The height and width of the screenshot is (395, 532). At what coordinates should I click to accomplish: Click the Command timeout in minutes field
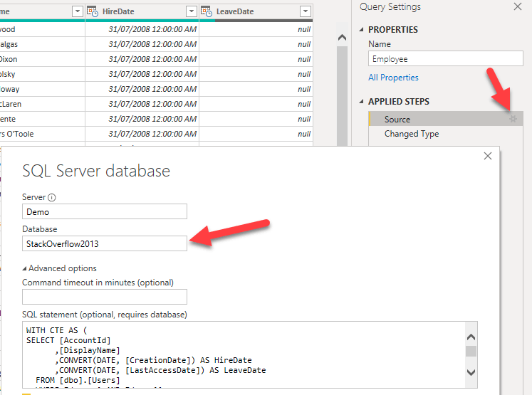104,297
